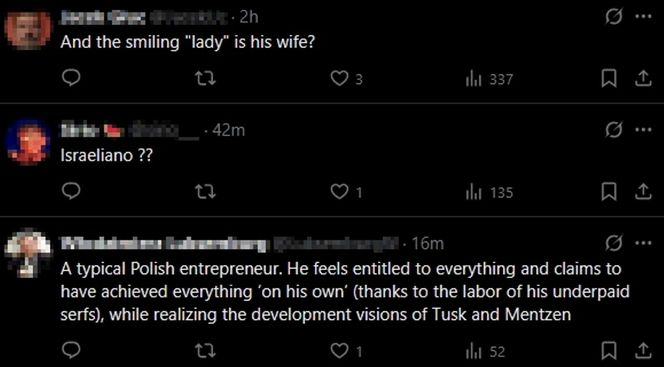Image resolution: width=664 pixels, height=367 pixels.
Task: Share the 'typical Polish entrepreneur' comment
Action: click(x=642, y=351)
